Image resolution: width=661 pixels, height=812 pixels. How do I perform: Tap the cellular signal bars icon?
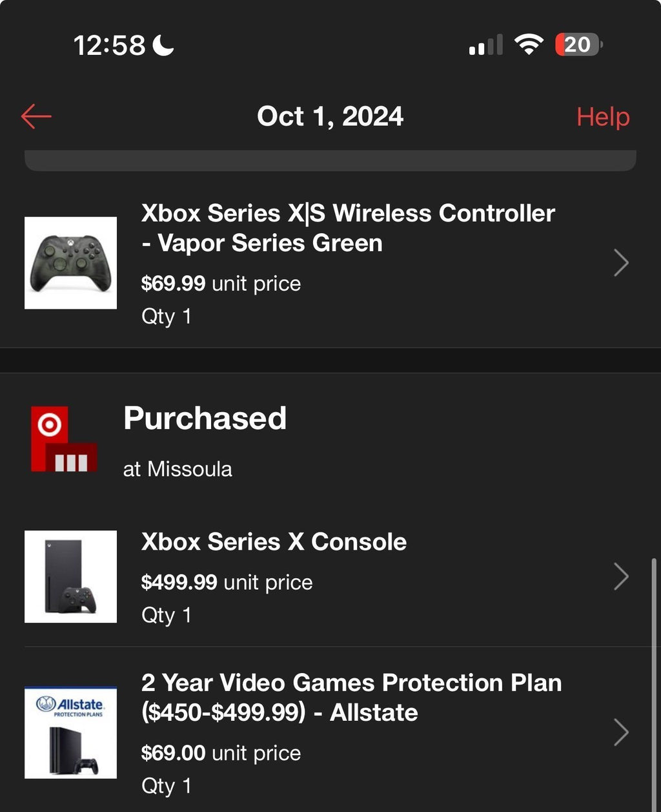pyautogui.click(x=485, y=46)
